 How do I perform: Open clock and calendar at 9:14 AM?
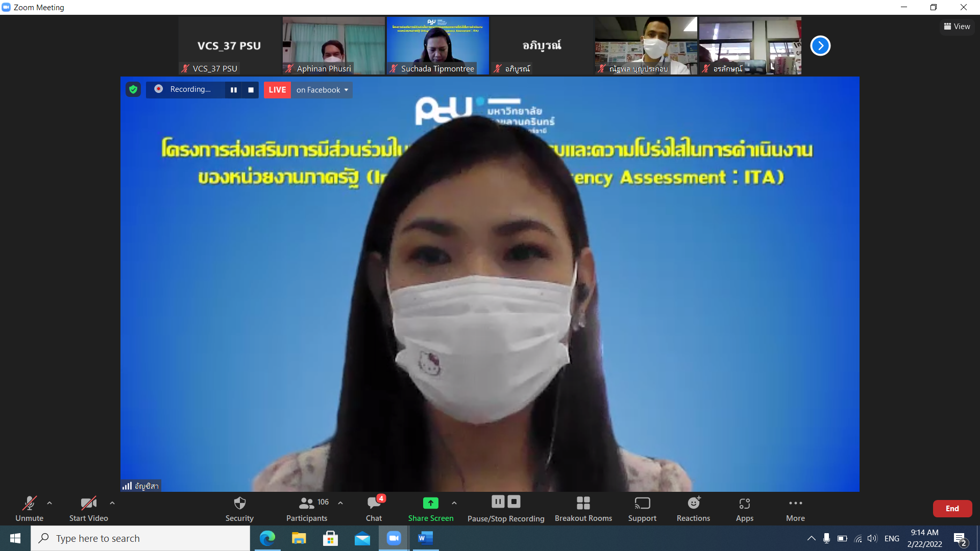924,538
